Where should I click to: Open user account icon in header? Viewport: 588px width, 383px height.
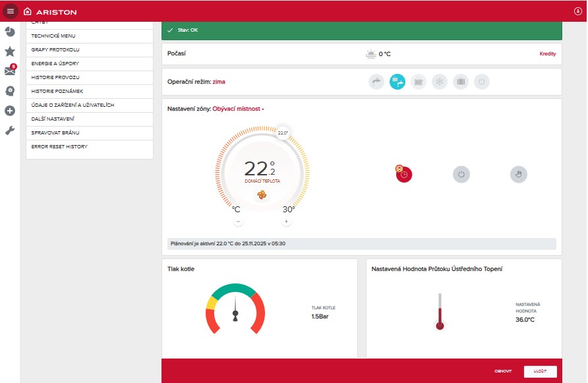[x=578, y=11]
